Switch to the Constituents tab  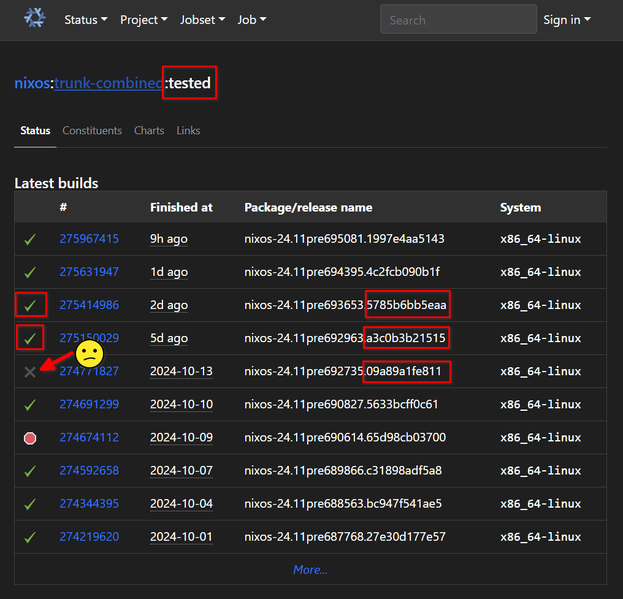(x=92, y=131)
